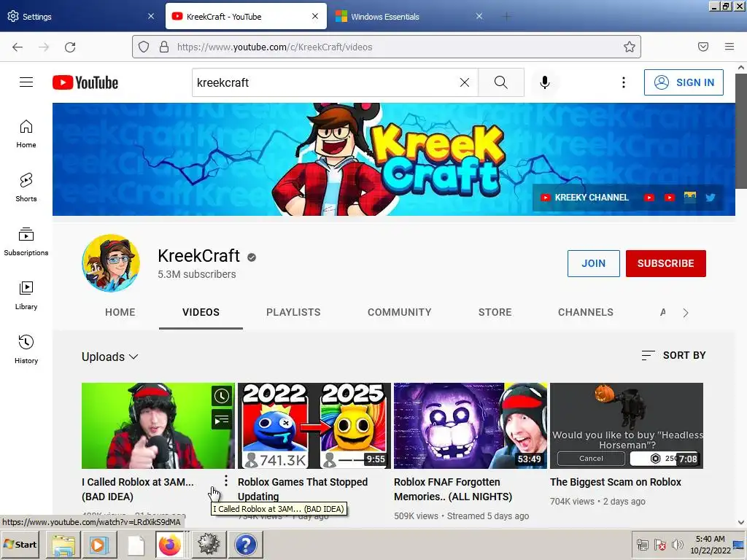The height and width of the screenshot is (560, 747).
Task: Open Shorts in the left sidebar
Action: point(26,187)
